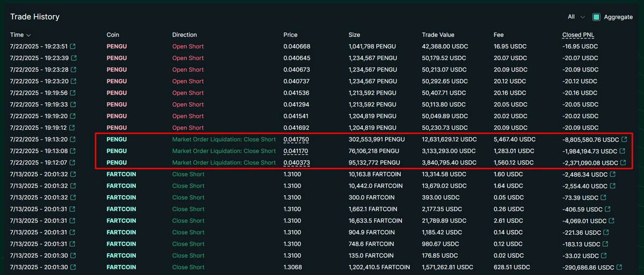Open explorer link for 19:23:20 trade

tap(74, 82)
